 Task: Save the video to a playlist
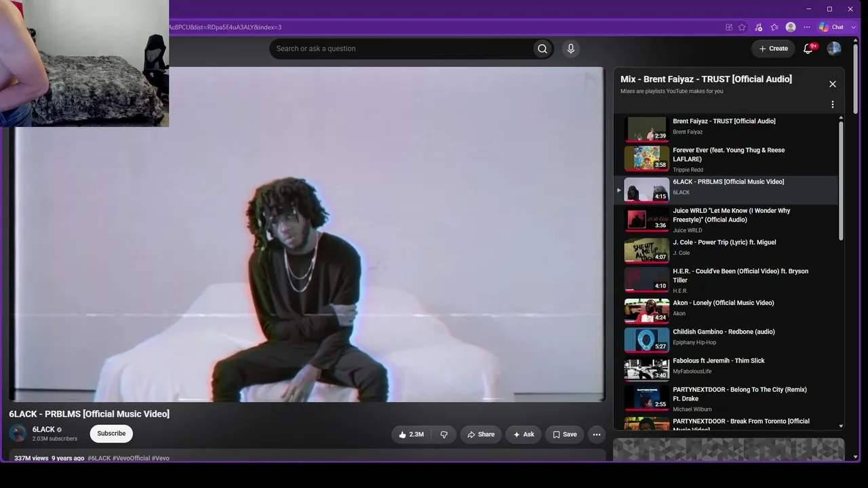click(564, 434)
